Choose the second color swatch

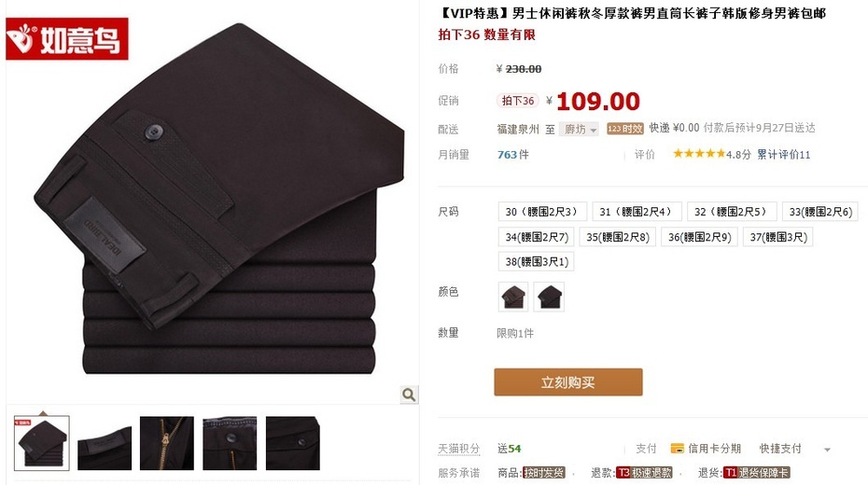[549, 297]
